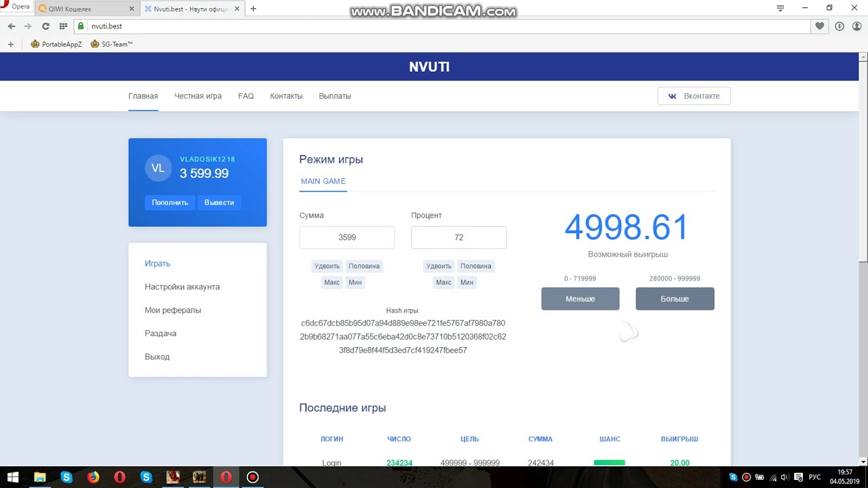Go back with the browser back arrow

(x=12, y=26)
